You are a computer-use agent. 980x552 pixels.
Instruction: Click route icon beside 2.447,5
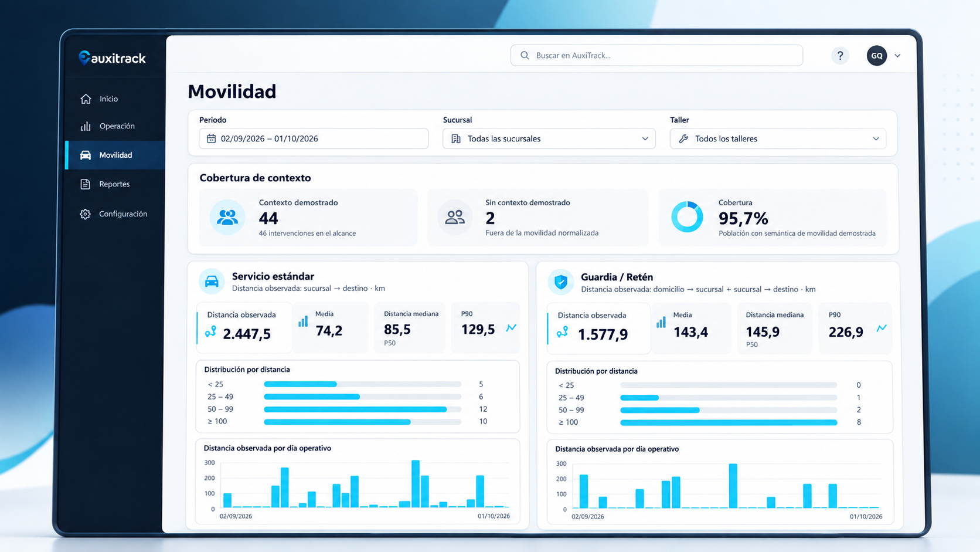click(x=210, y=333)
